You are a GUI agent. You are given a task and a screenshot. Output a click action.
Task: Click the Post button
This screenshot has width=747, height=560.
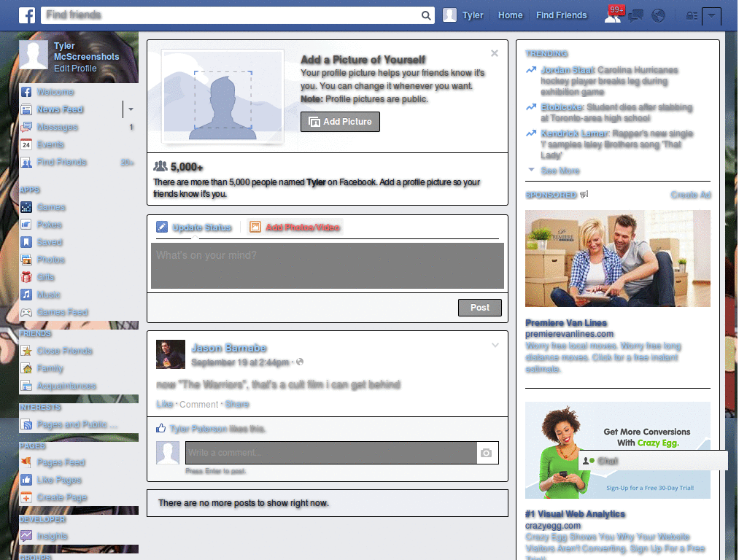coord(480,308)
